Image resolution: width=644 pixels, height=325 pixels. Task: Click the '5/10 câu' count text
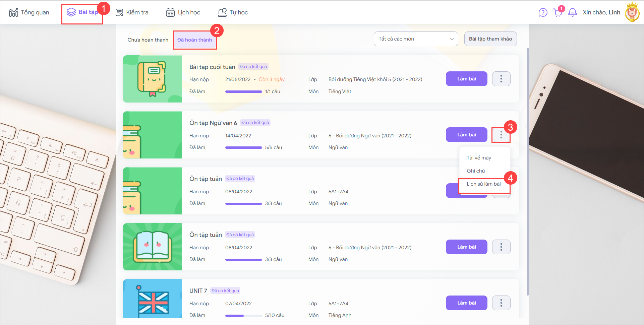tap(275, 315)
